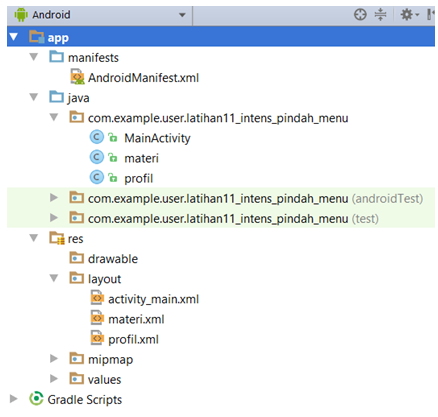Collapse the java folder

34,97
